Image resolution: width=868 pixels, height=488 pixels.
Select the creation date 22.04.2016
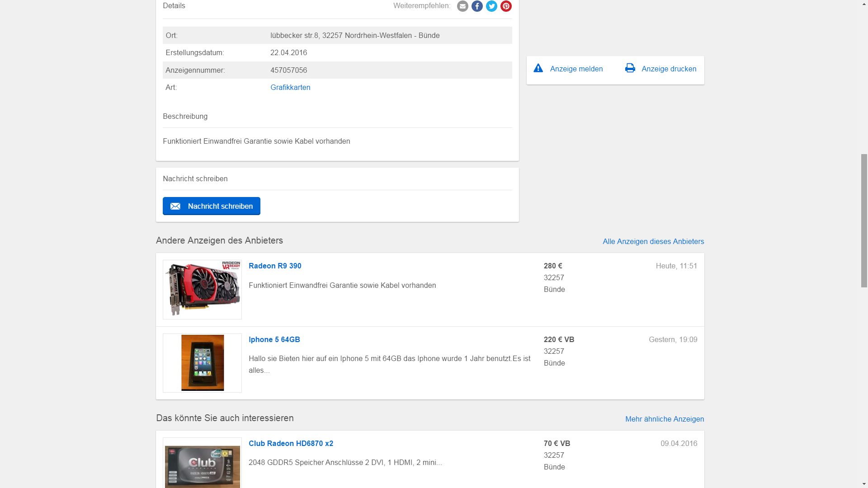coord(288,52)
